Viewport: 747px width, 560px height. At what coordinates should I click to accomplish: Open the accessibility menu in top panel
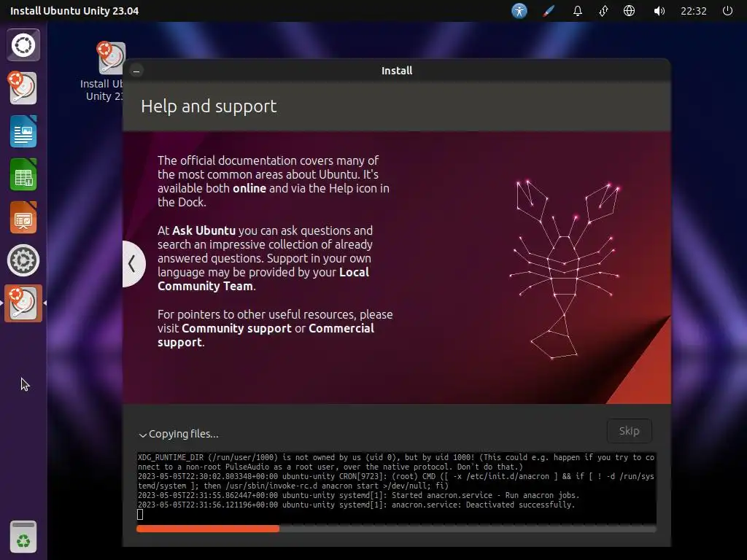click(519, 10)
